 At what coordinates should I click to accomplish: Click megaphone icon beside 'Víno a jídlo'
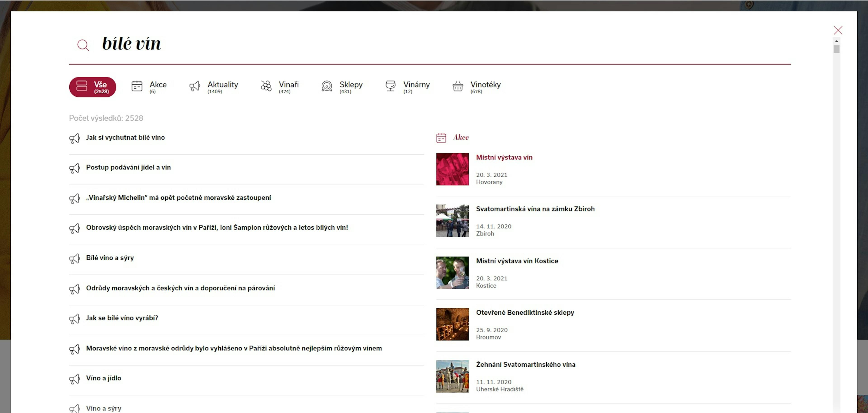click(74, 379)
